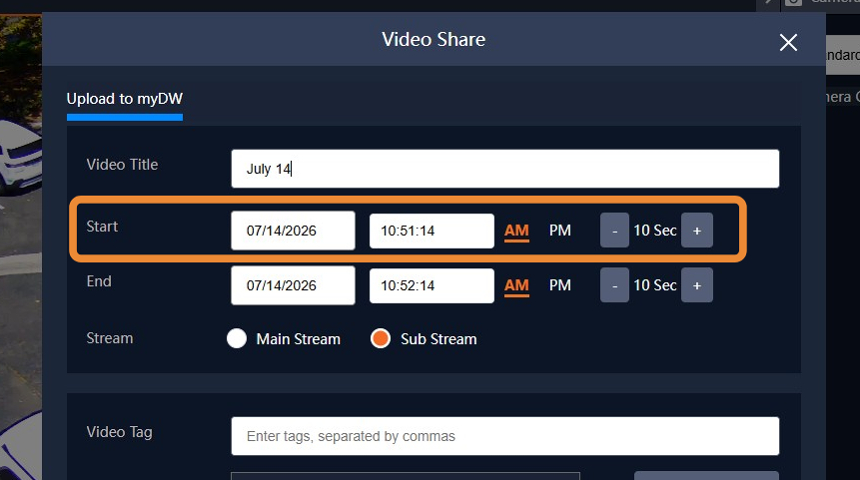Screen dimensions: 860x480
Task: Select AM for the Start time
Action: [x=517, y=231]
